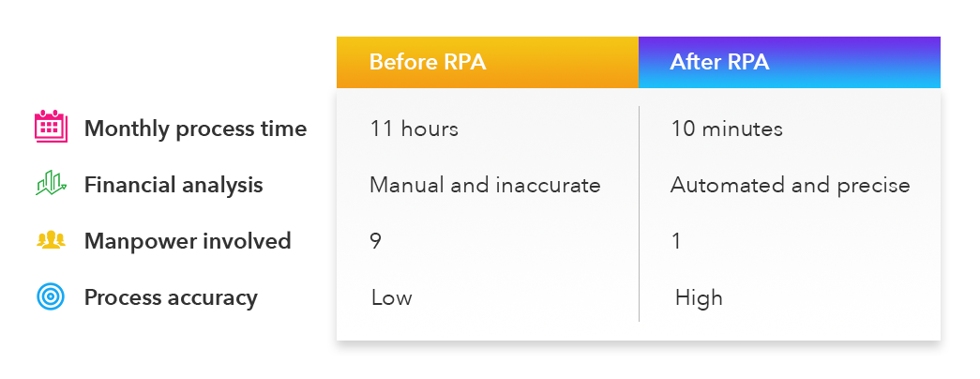Click the 10 minutes cell
980x379 pixels.
tap(727, 129)
